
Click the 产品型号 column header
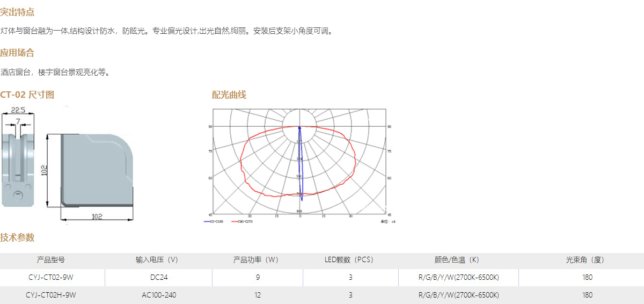click(52, 260)
